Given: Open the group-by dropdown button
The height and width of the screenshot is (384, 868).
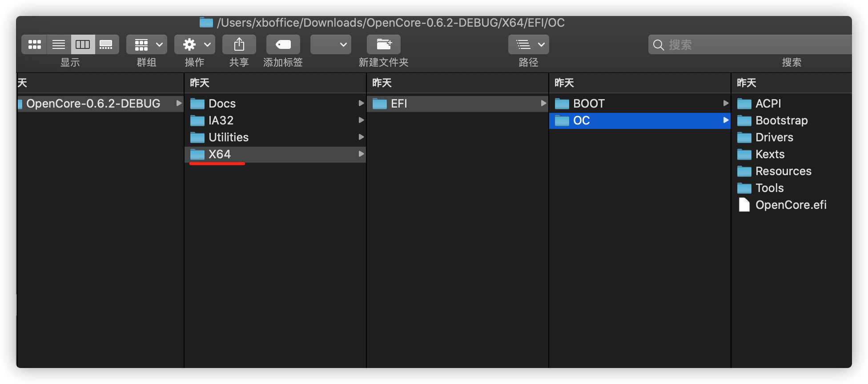Looking at the screenshot, I should 147,44.
